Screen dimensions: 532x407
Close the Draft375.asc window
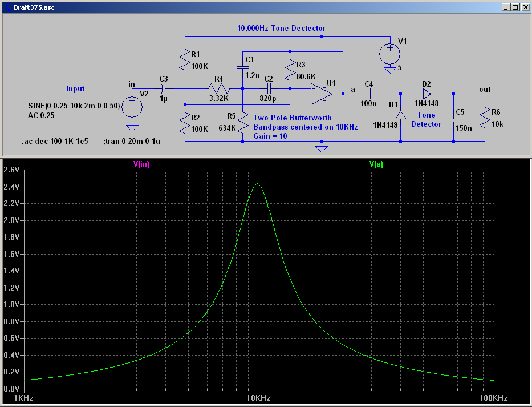[x=525, y=7]
